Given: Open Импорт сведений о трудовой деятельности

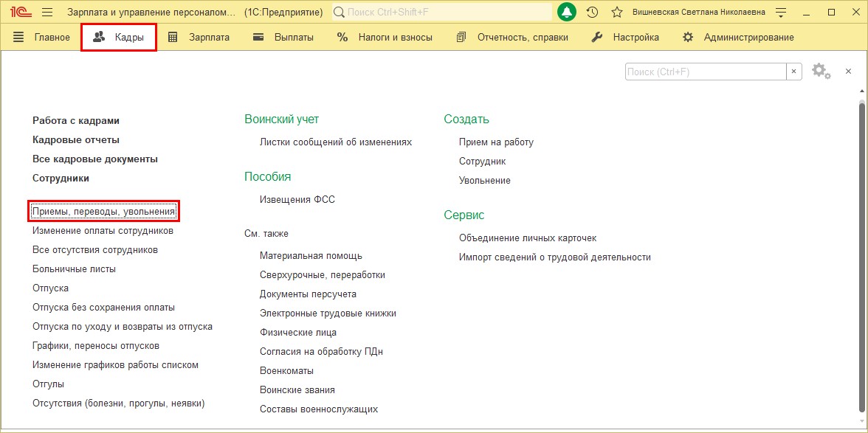Looking at the screenshot, I should 555,257.
